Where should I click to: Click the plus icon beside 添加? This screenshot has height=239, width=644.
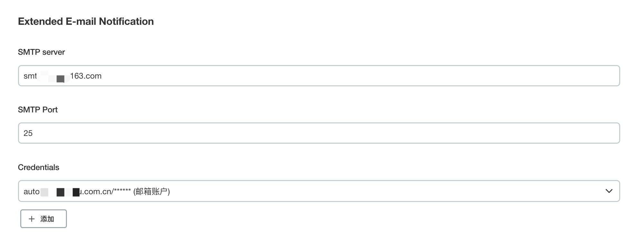pyautogui.click(x=32, y=219)
